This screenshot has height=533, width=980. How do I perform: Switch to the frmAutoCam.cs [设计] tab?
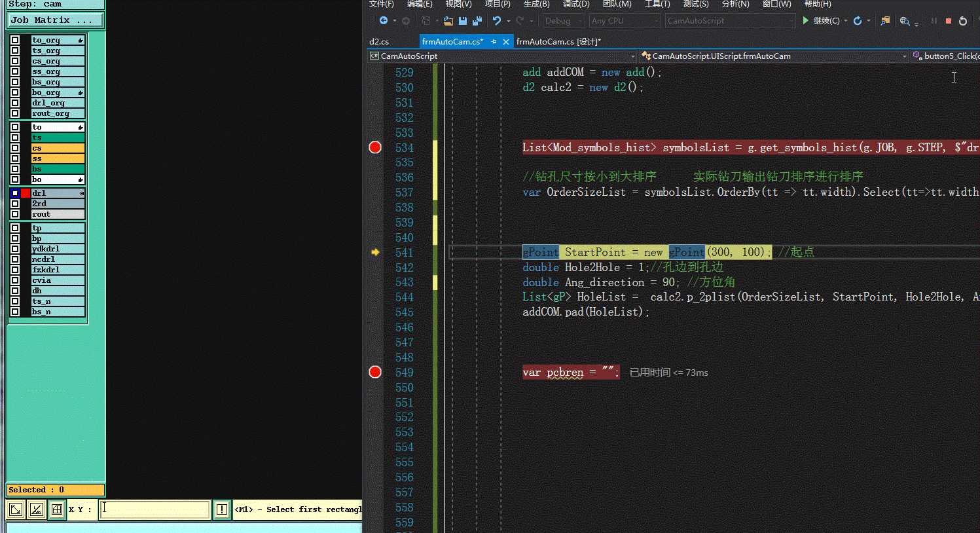558,41
